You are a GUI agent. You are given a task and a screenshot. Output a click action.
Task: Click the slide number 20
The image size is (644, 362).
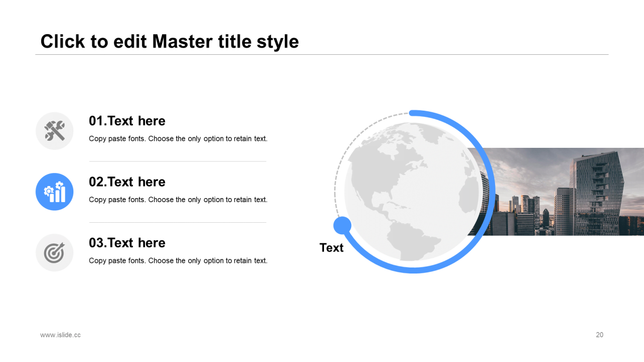(599, 335)
